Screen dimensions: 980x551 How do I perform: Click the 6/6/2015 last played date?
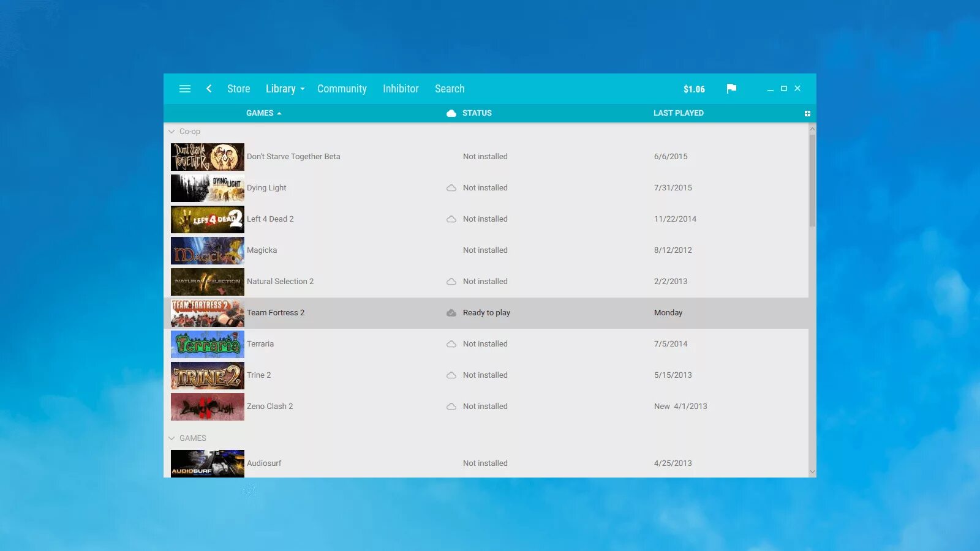click(671, 157)
